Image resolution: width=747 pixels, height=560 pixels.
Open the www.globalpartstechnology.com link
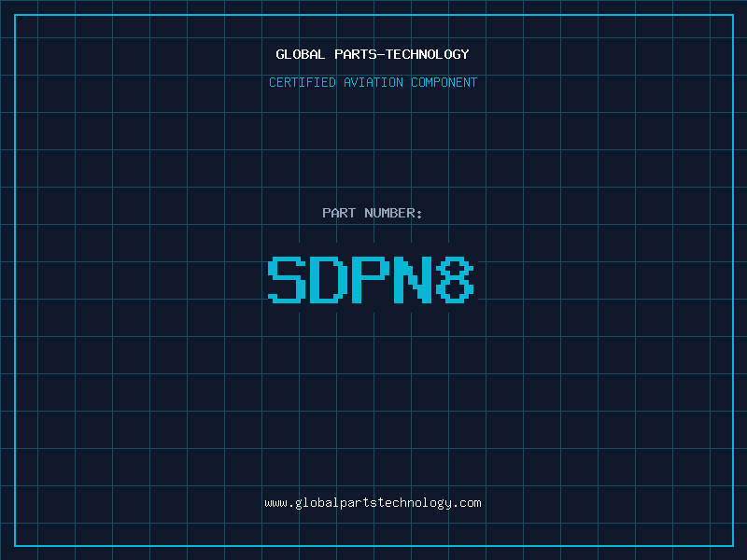tap(373, 503)
